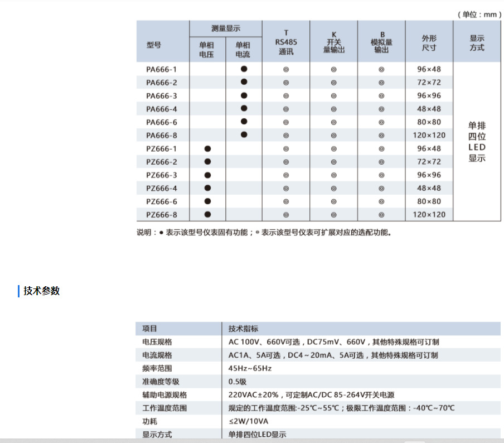Click the filled dot for PZ666-1 单相电压
The width and height of the screenshot is (504, 443).
(x=208, y=148)
